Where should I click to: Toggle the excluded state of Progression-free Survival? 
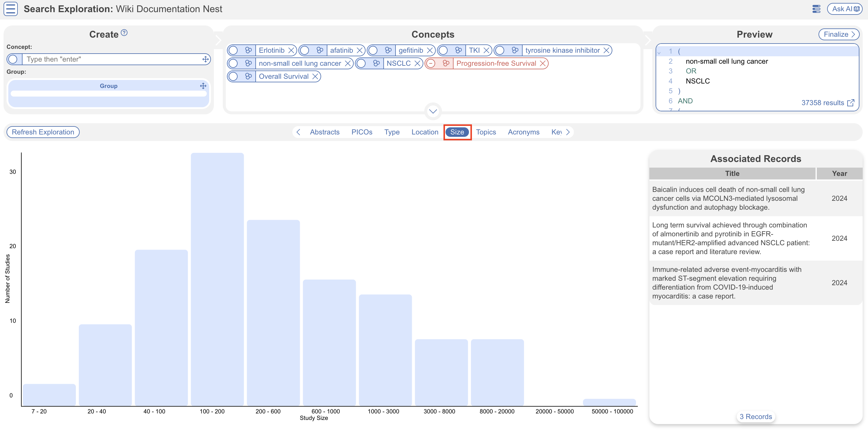tap(431, 63)
